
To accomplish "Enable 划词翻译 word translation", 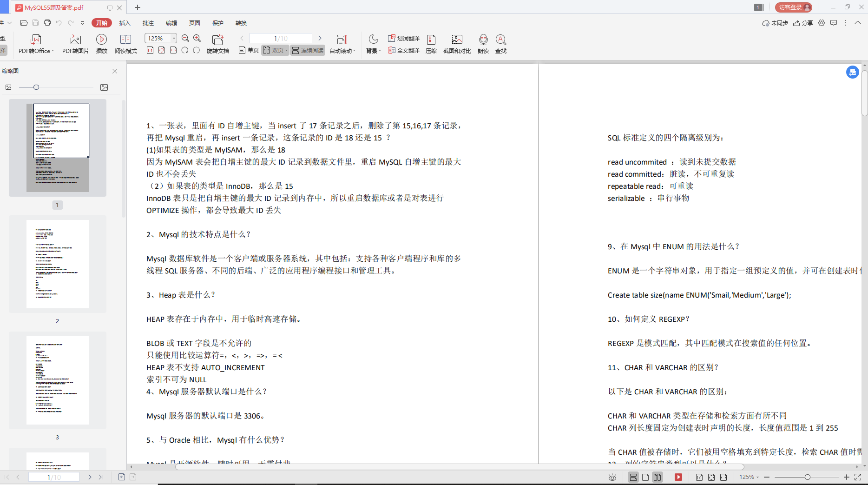I will pyautogui.click(x=404, y=38).
